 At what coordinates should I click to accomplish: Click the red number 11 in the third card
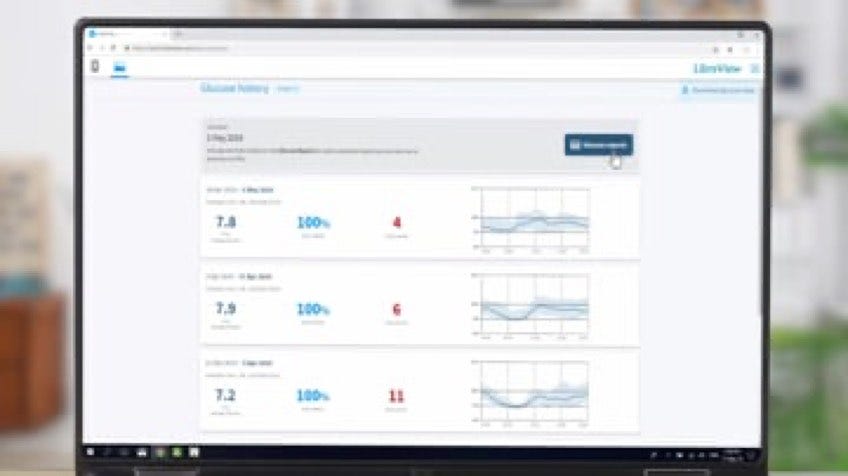point(396,396)
